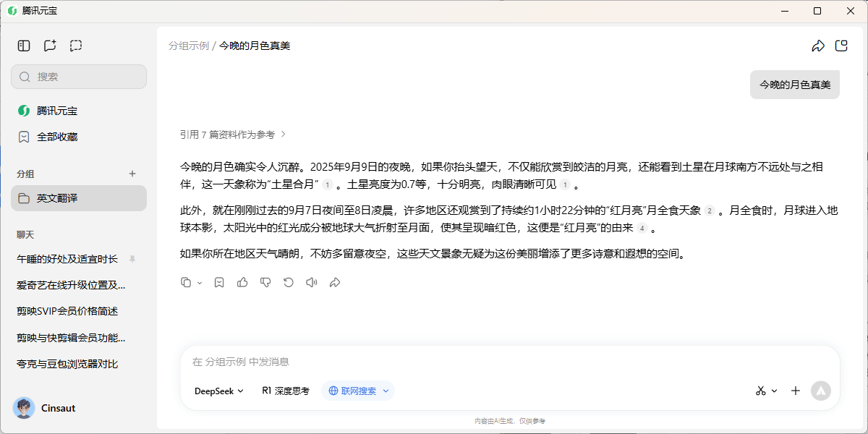This screenshot has width=868, height=434.
Task: Maximize the 腾讯元宝 window
Action: pos(817,11)
